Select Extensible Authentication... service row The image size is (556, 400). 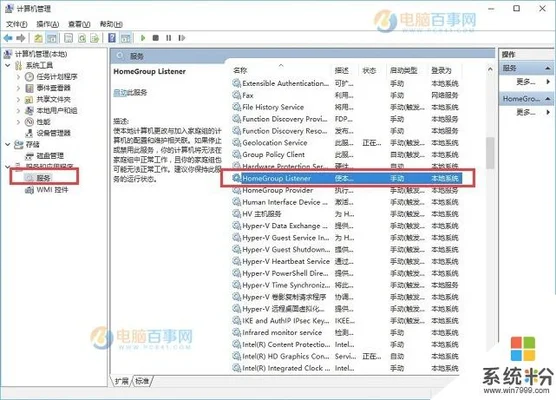346,83
